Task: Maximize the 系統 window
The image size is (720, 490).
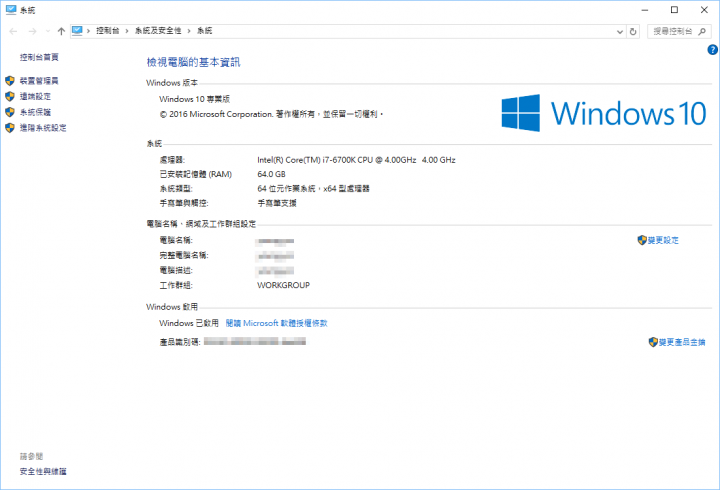Action: [674, 10]
